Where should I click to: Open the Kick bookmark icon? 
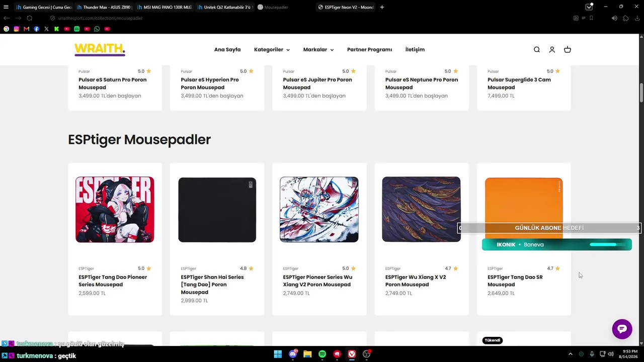56,29
